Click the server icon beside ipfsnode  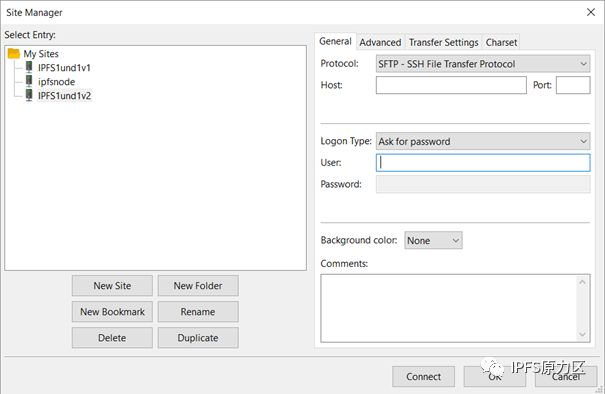(29, 81)
